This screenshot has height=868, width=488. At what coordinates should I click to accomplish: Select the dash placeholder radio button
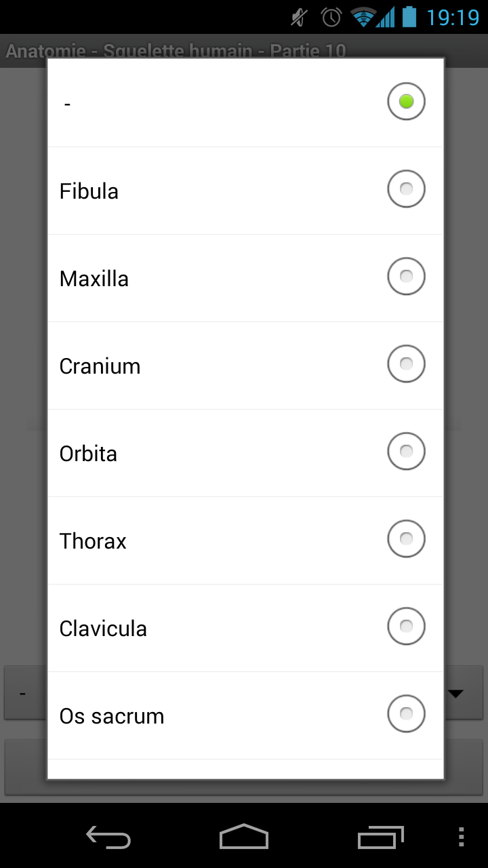click(x=406, y=102)
